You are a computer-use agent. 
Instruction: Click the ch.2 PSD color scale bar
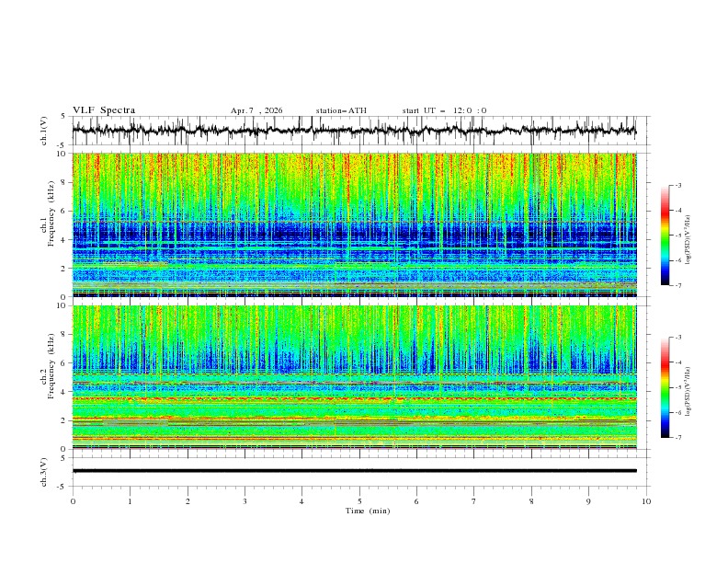[x=665, y=387]
